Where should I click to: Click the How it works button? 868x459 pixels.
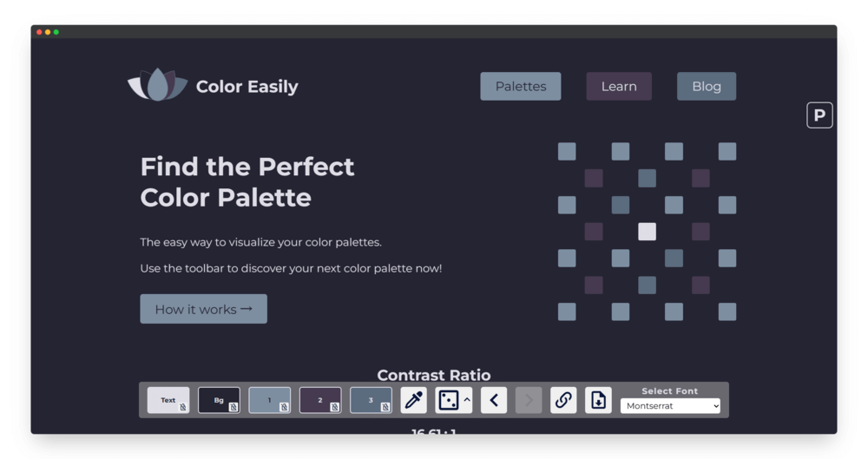coord(203,309)
